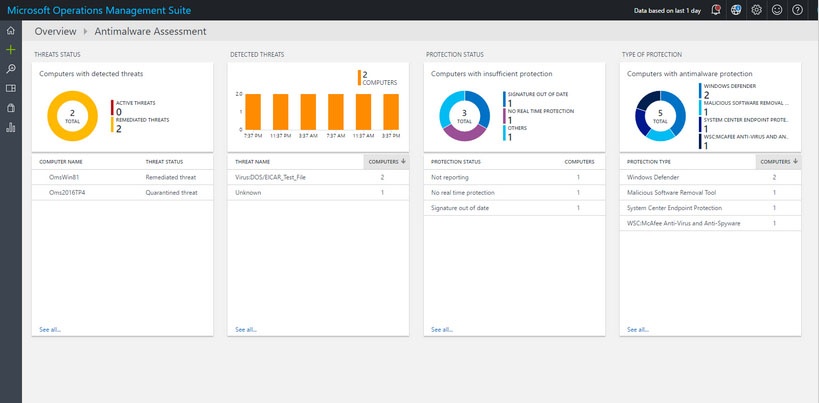Click the breadcrumb arrow after Overview
Screen dimensions: 819x403
pyautogui.click(x=85, y=32)
